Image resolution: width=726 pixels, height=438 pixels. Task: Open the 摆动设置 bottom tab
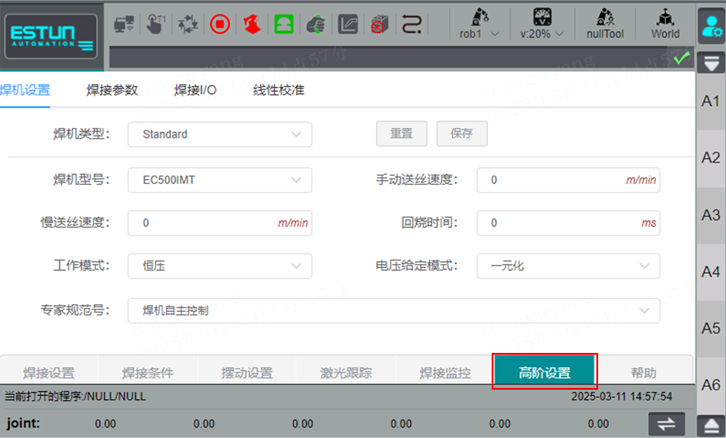tap(247, 372)
